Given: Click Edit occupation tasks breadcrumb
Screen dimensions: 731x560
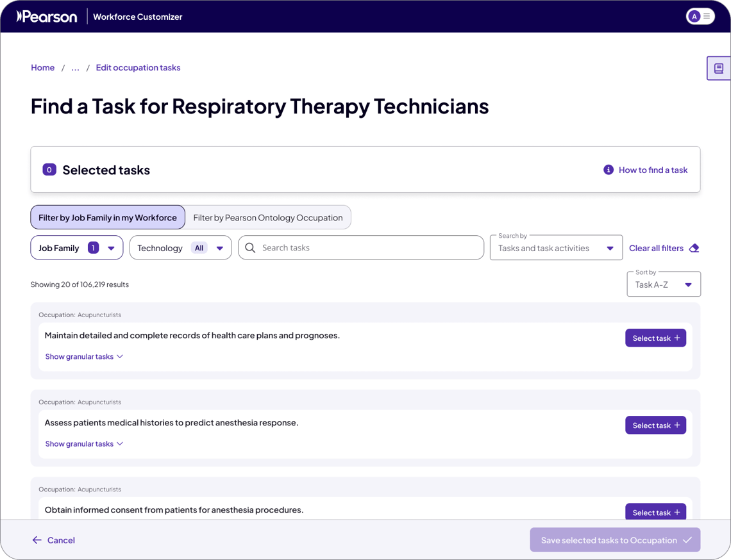Looking at the screenshot, I should click(x=138, y=67).
